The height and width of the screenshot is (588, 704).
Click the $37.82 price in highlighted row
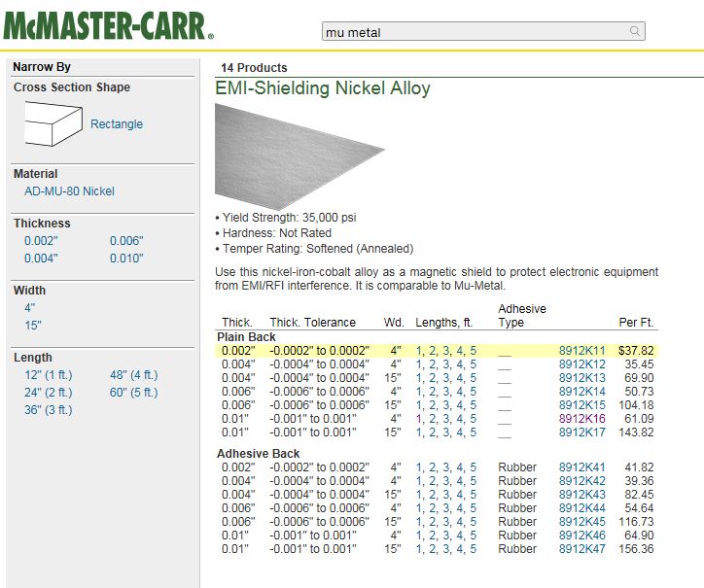636,351
